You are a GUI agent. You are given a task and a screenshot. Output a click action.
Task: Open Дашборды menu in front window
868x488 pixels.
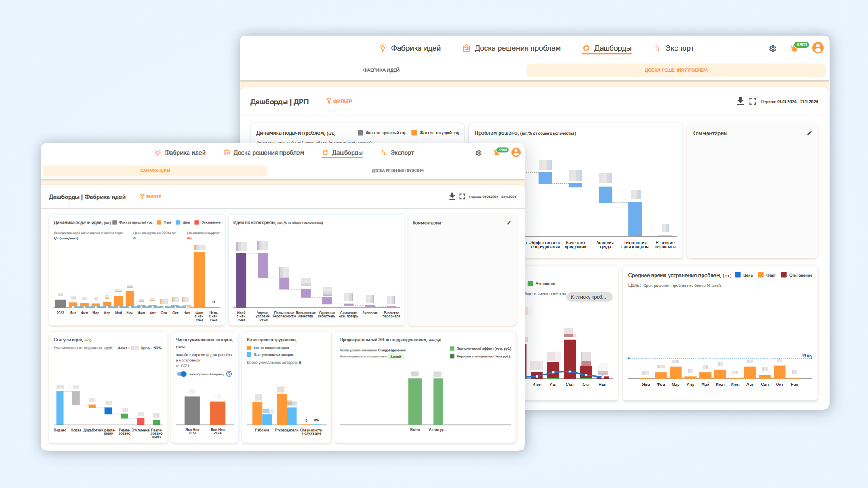click(347, 153)
